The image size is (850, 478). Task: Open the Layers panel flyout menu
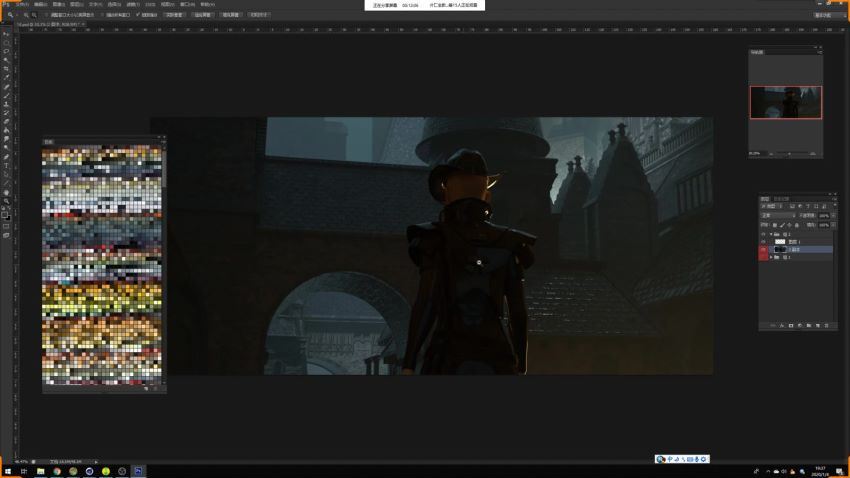click(835, 199)
